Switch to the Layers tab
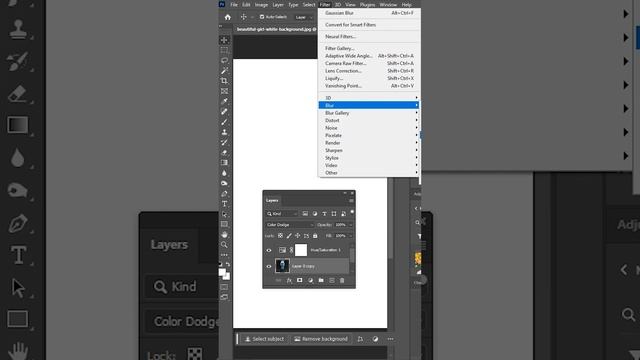 pyautogui.click(x=272, y=200)
